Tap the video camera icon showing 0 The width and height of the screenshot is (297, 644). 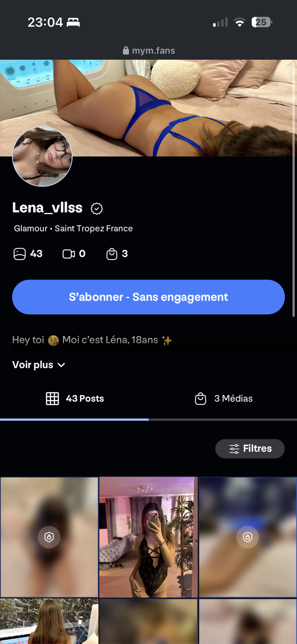pos(69,254)
